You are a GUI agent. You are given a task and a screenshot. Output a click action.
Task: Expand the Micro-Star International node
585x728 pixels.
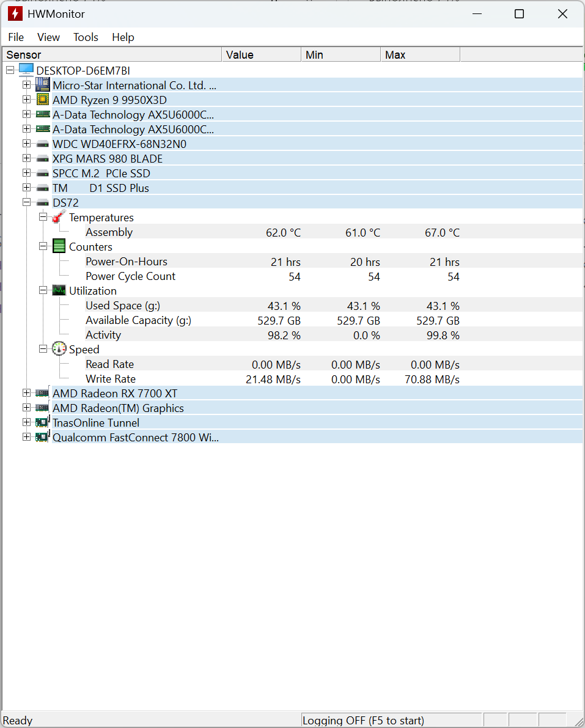coord(26,85)
